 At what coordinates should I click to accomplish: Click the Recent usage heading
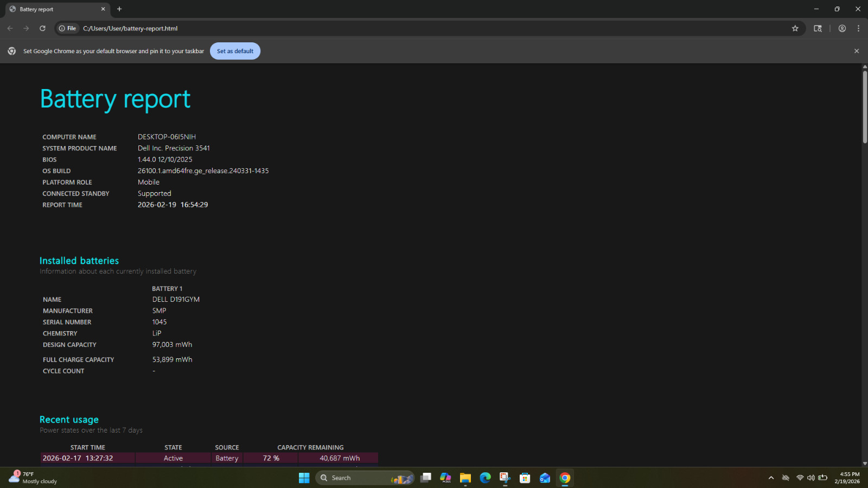[69, 420]
